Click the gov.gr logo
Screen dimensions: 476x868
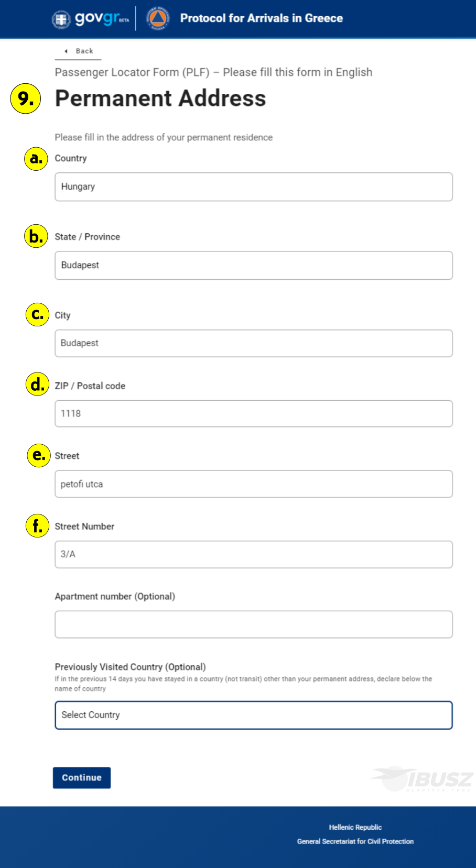[90, 19]
